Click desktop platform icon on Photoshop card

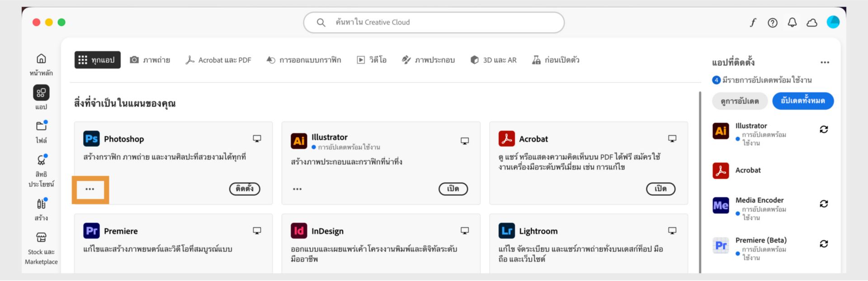point(257,139)
